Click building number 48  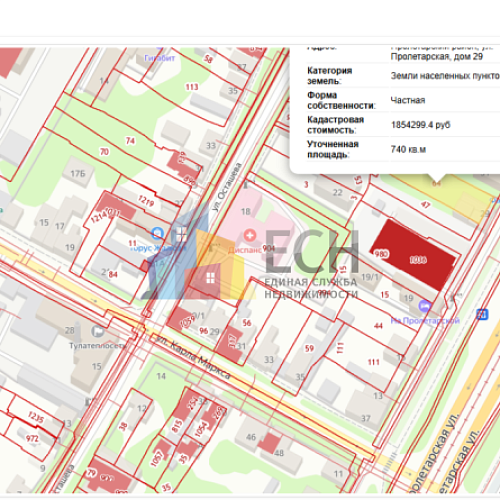pyautogui.click(x=279, y=453)
